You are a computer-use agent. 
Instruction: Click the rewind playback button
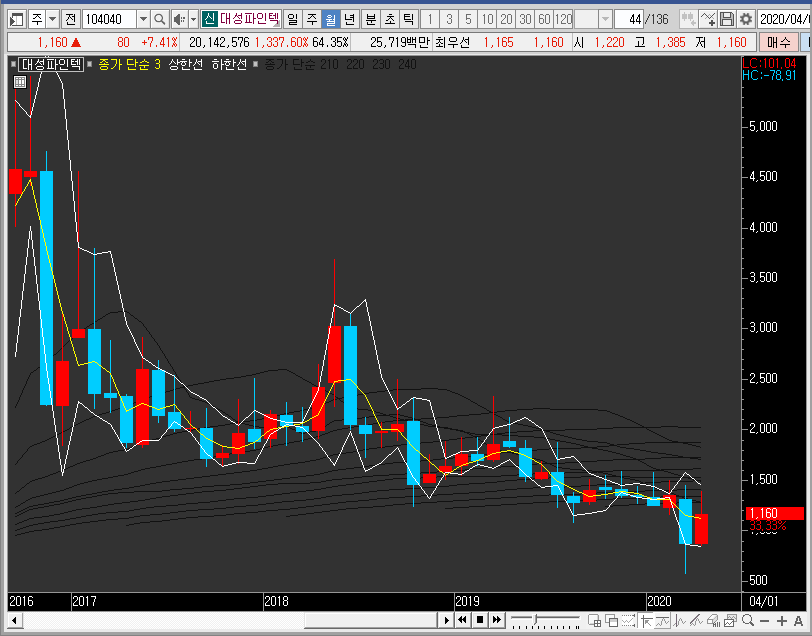tap(462, 619)
